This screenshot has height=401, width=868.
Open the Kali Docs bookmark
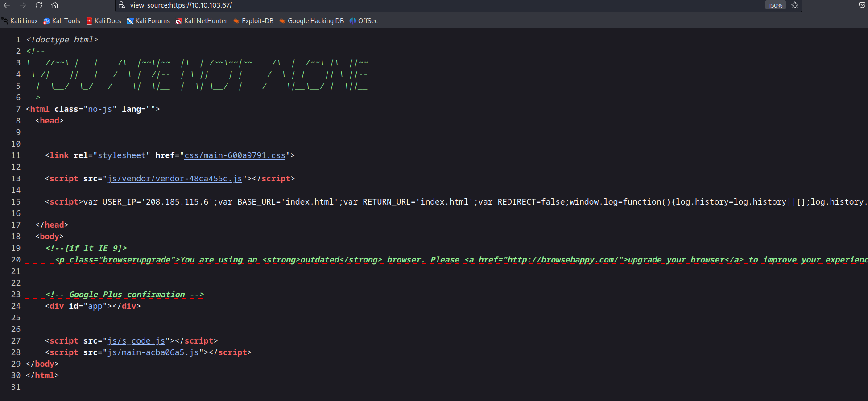[104, 21]
